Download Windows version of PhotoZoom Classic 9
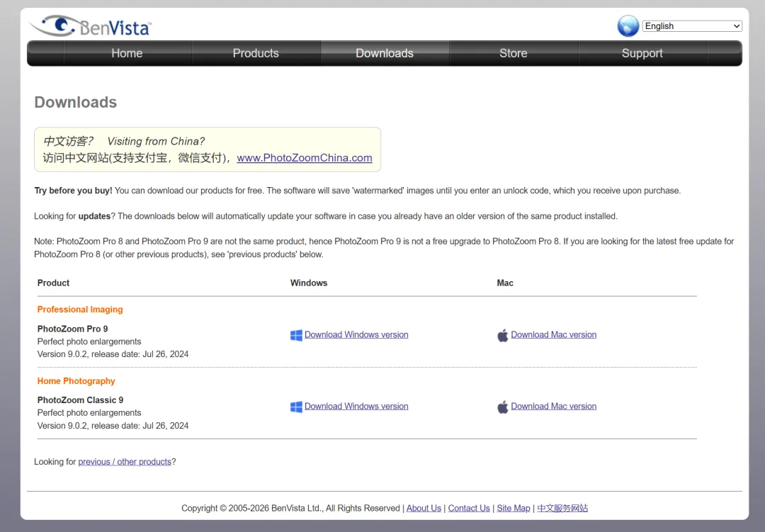Image resolution: width=765 pixels, height=532 pixels. pos(356,406)
